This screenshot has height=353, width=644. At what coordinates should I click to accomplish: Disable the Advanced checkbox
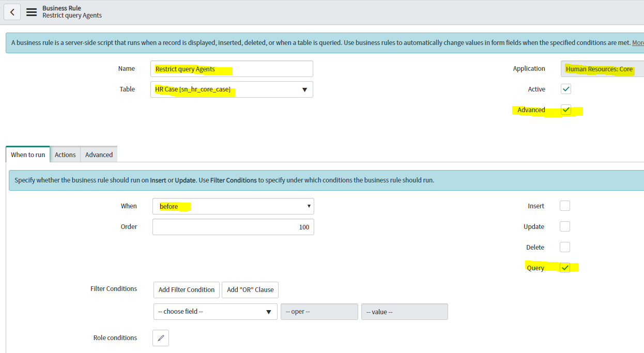pos(565,110)
